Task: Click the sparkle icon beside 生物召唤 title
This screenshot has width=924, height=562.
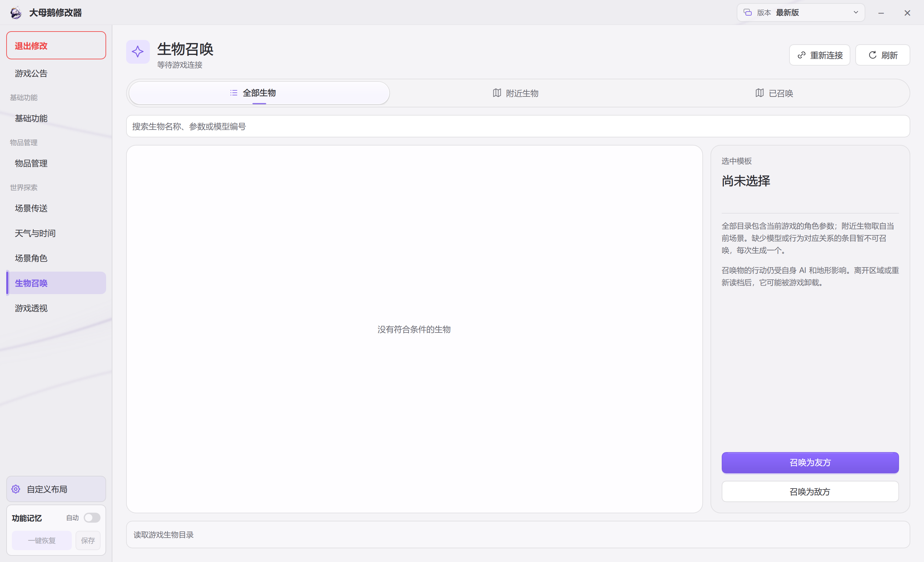Action: pos(138,52)
